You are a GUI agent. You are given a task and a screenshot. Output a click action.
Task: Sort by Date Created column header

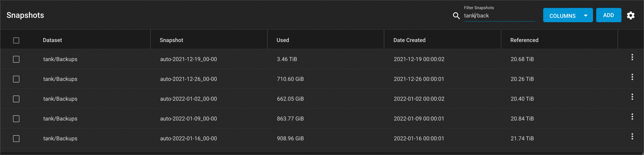(409, 40)
